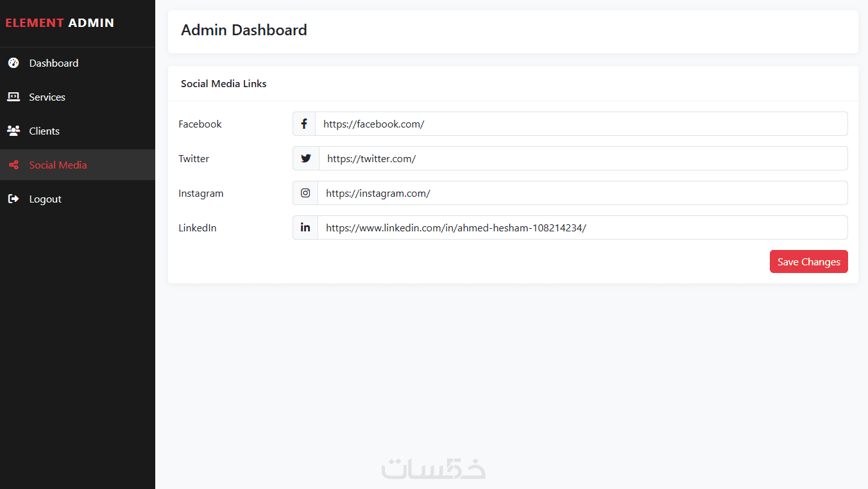Click the Dashboard gauge icon in sidebar

coord(13,63)
